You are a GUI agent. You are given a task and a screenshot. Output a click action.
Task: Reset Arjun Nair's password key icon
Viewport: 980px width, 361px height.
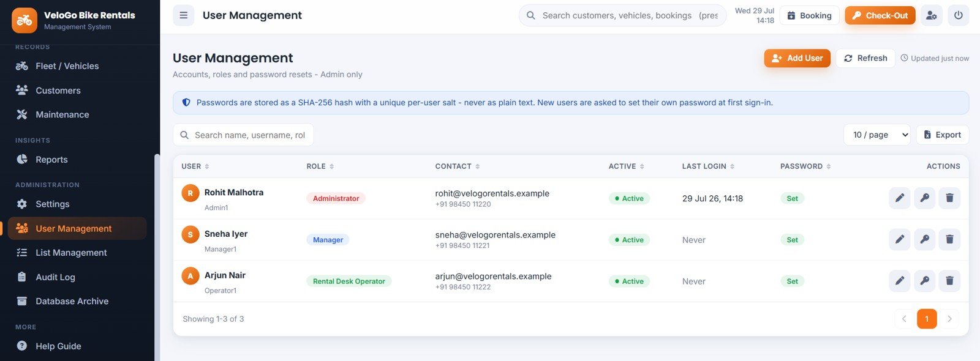pos(925,281)
